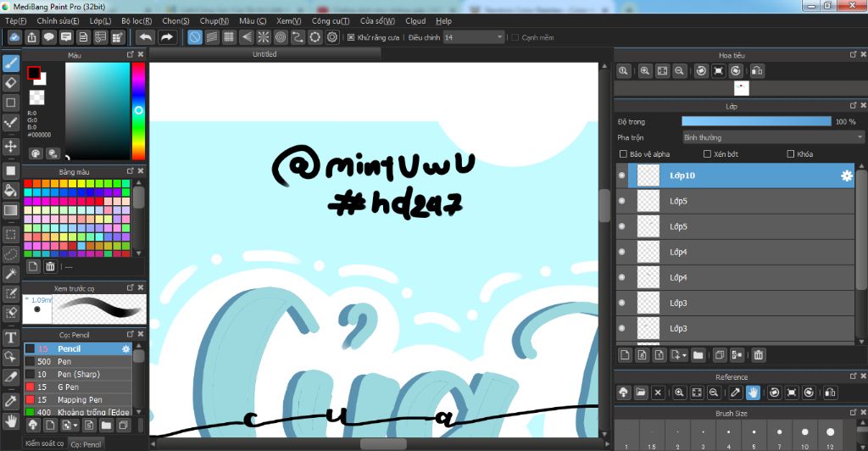Open the Pha trộn blend mode dropdown

coord(773,137)
